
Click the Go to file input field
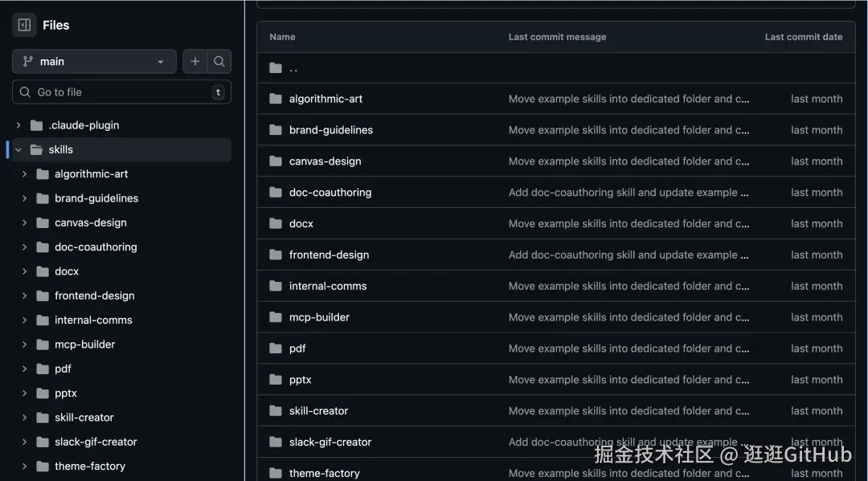[121, 92]
